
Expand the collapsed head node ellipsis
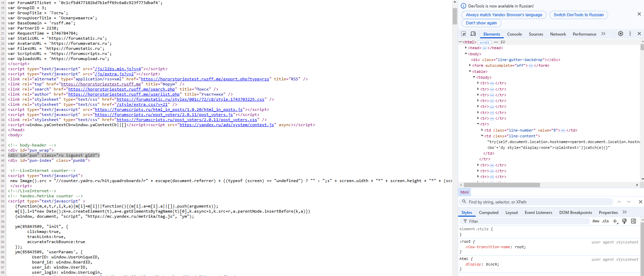[484, 48]
